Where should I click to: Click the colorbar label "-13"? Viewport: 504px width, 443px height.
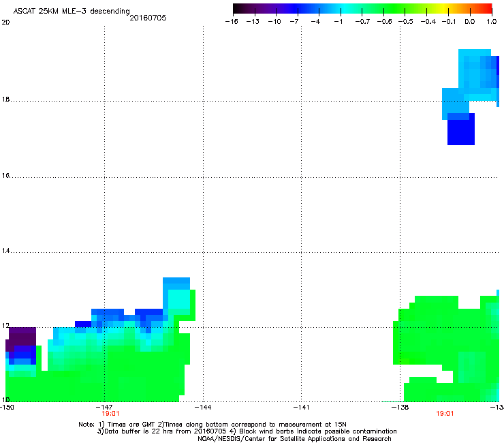(253, 22)
